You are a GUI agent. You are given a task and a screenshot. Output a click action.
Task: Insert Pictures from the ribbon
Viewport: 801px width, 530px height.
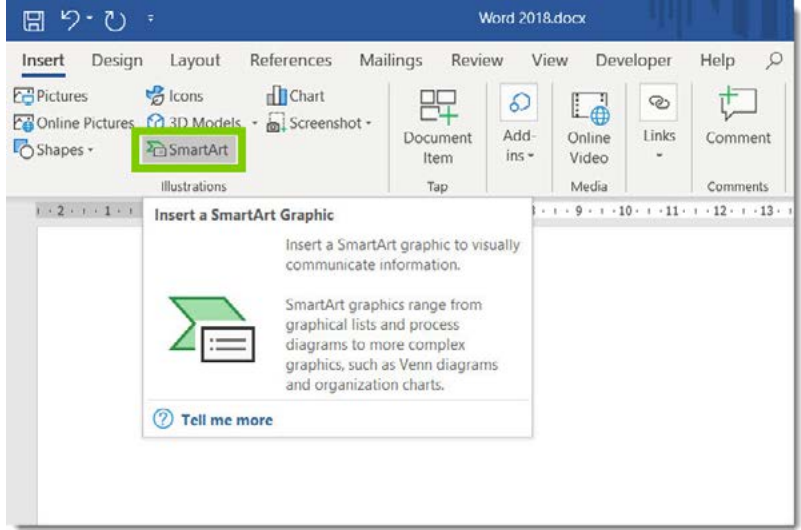coord(51,96)
